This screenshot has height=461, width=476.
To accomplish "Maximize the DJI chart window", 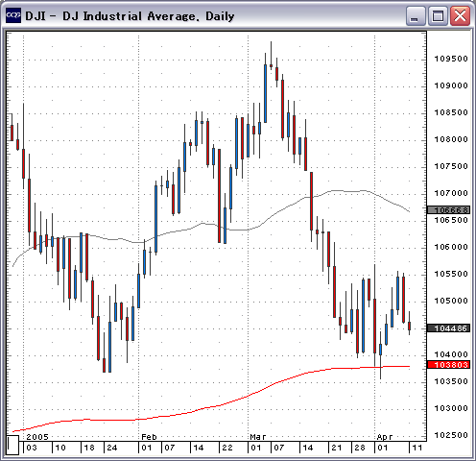I will (437, 15).
